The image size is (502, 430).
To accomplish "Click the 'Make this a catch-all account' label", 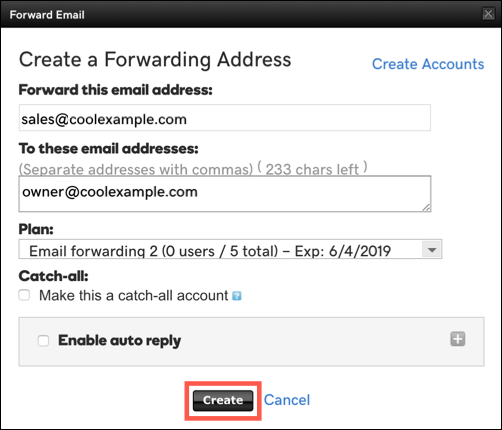I will (x=134, y=296).
